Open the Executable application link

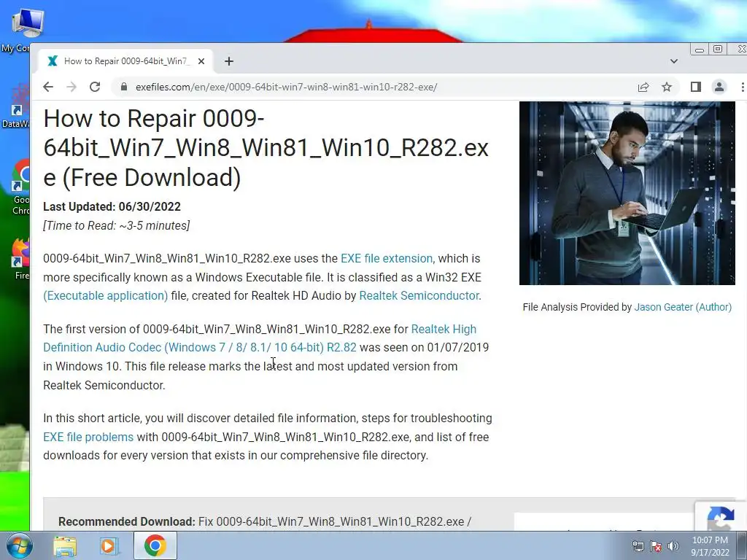pyautogui.click(x=105, y=296)
